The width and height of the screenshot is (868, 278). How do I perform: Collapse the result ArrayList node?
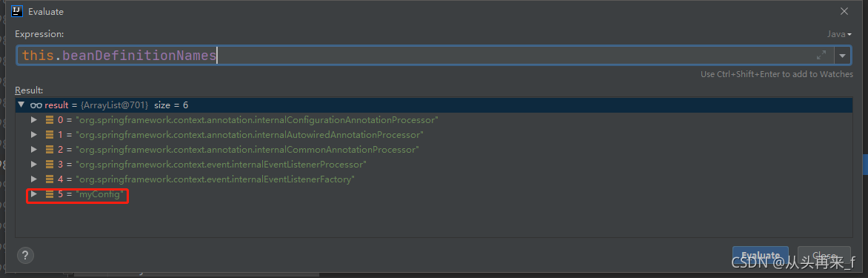[x=21, y=105]
